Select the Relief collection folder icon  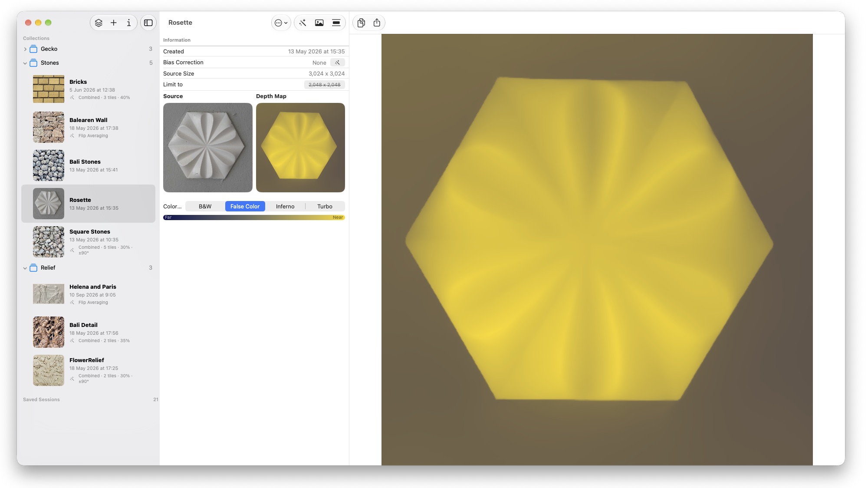(x=33, y=268)
